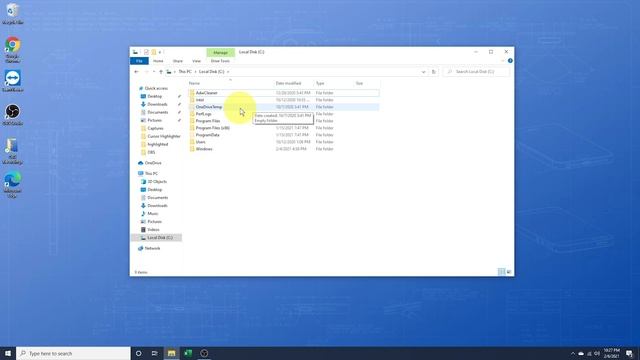Open OBS folder in navigation pane
The height and width of the screenshot is (360, 640).
tap(151, 152)
